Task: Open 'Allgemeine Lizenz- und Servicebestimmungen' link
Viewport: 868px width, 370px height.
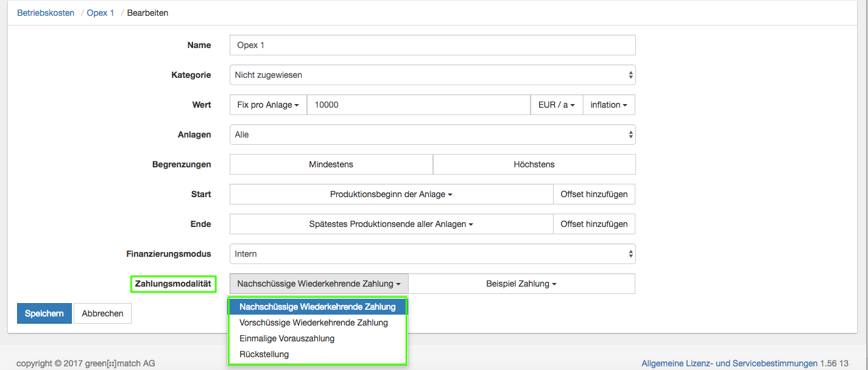Action: [731, 363]
